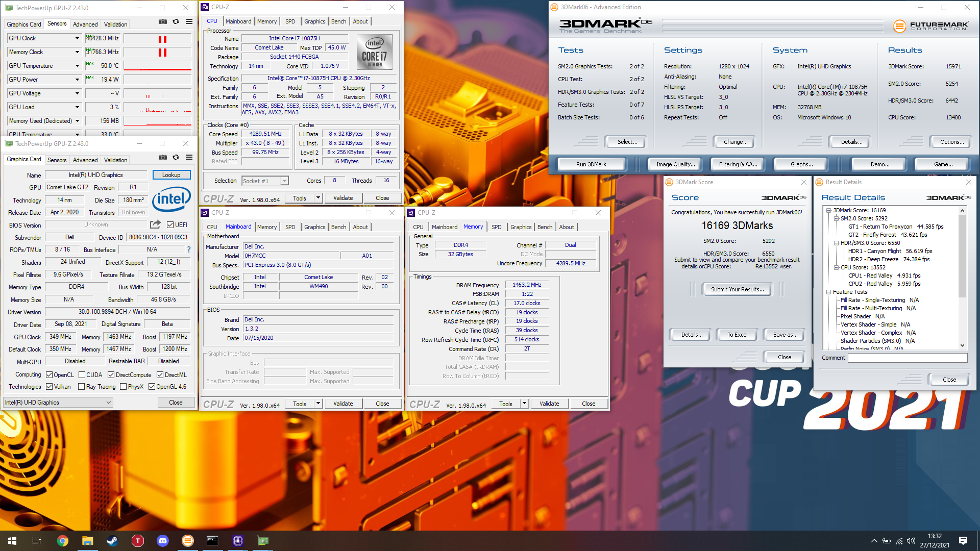Open the Socket #1 selection dropdown in CPU-Z
This screenshot has width=980, height=551.
pos(265,181)
